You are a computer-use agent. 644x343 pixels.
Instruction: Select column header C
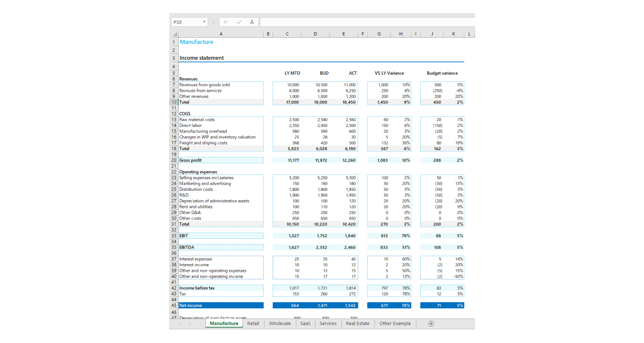pyautogui.click(x=287, y=33)
